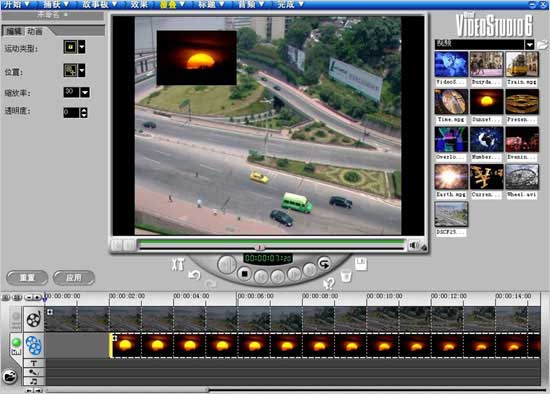Click the undo arrow icon
Image resolution: width=550 pixels, height=394 pixels.
(x=194, y=275)
